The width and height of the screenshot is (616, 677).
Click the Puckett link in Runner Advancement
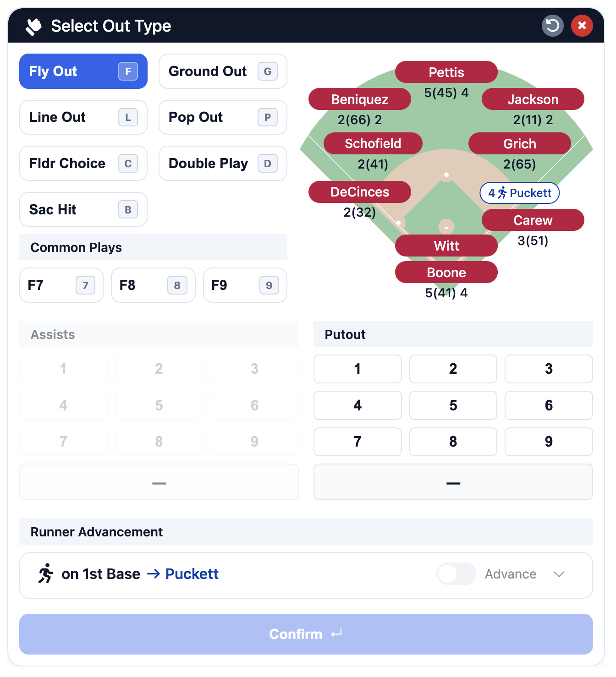(192, 574)
